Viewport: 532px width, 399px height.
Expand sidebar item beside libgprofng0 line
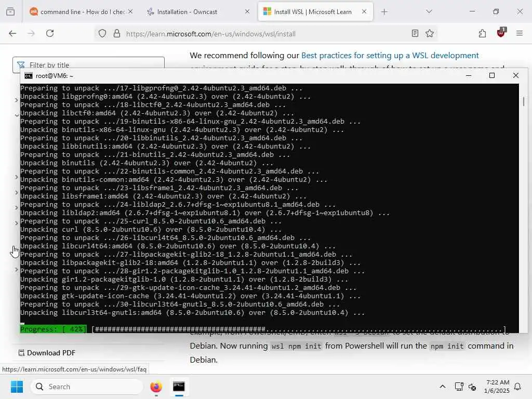pos(16,100)
